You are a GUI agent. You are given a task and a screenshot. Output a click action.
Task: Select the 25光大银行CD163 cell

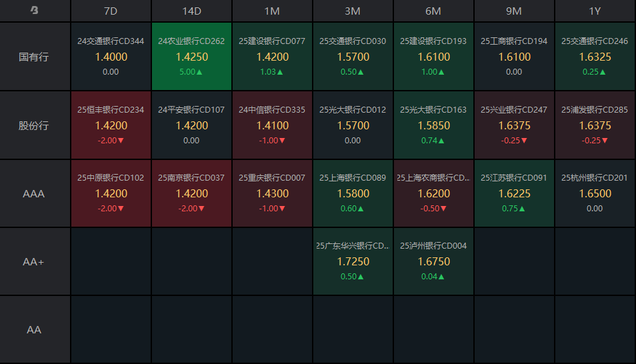point(433,125)
